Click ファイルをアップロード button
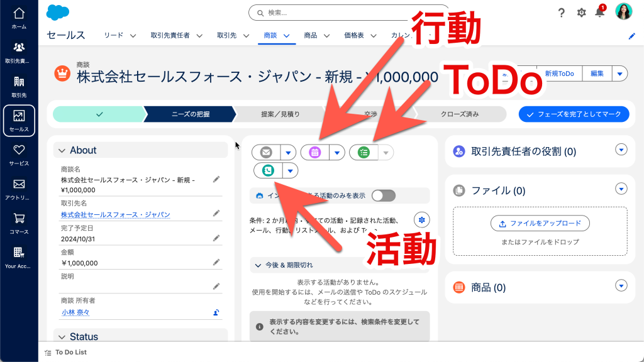The height and width of the screenshot is (362, 644). pos(540,223)
